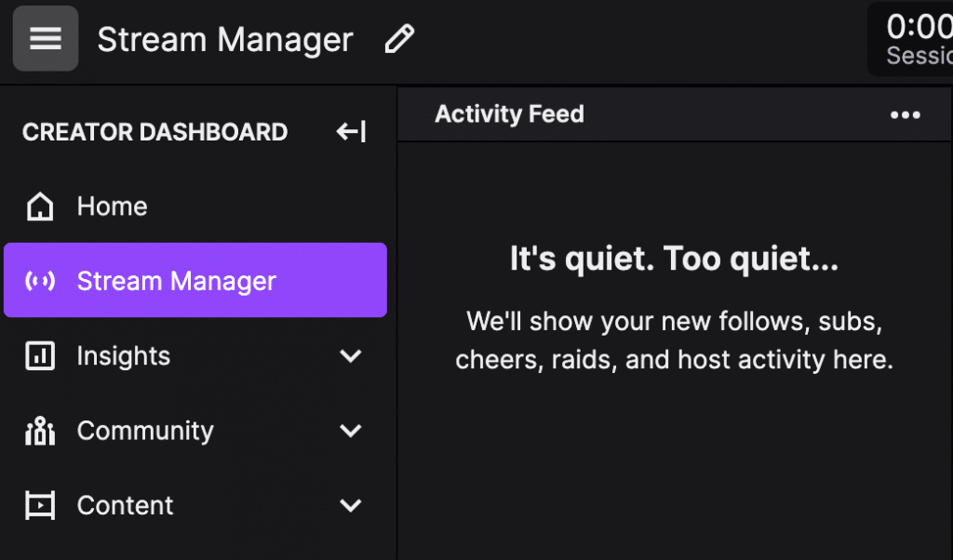Click the broadcast icon next to Stream Manager
The image size is (953, 560).
pyautogui.click(x=39, y=279)
